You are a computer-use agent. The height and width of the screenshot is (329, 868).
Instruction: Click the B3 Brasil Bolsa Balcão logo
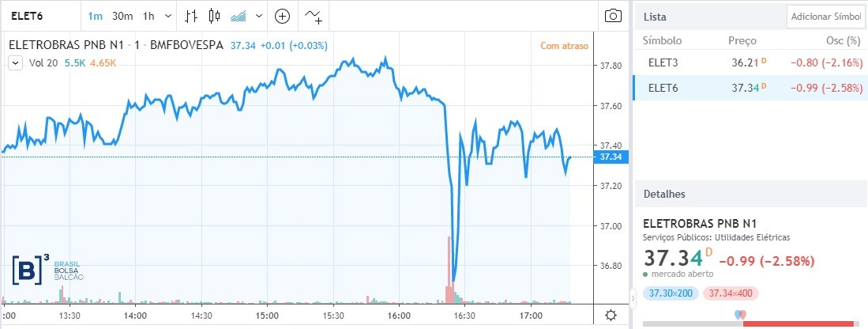(x=47, y=269)
